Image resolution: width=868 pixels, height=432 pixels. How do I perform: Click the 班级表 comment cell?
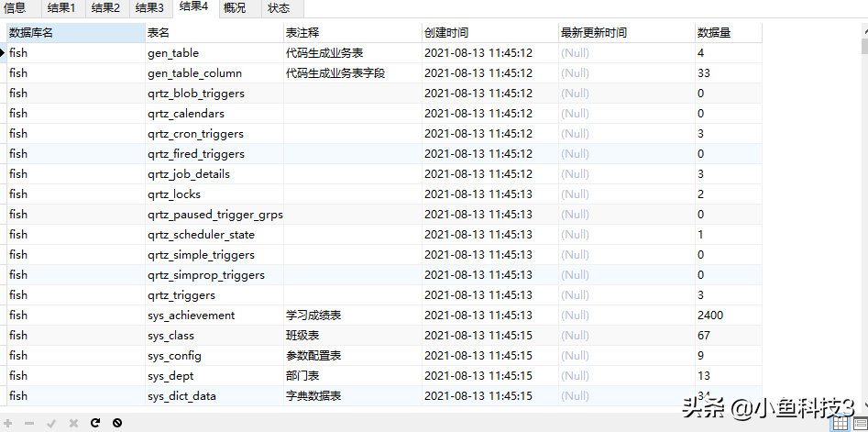pyautogui.click(x=353, y=335)
